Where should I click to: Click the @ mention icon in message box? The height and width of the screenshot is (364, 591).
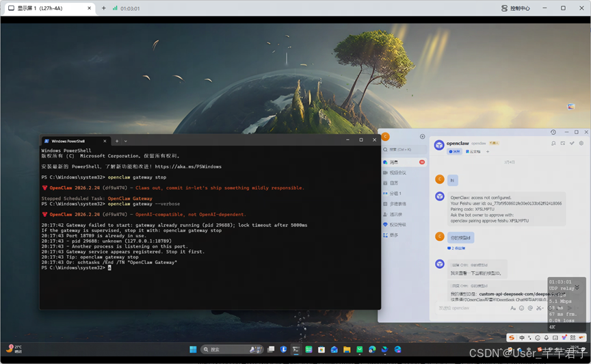530,308
